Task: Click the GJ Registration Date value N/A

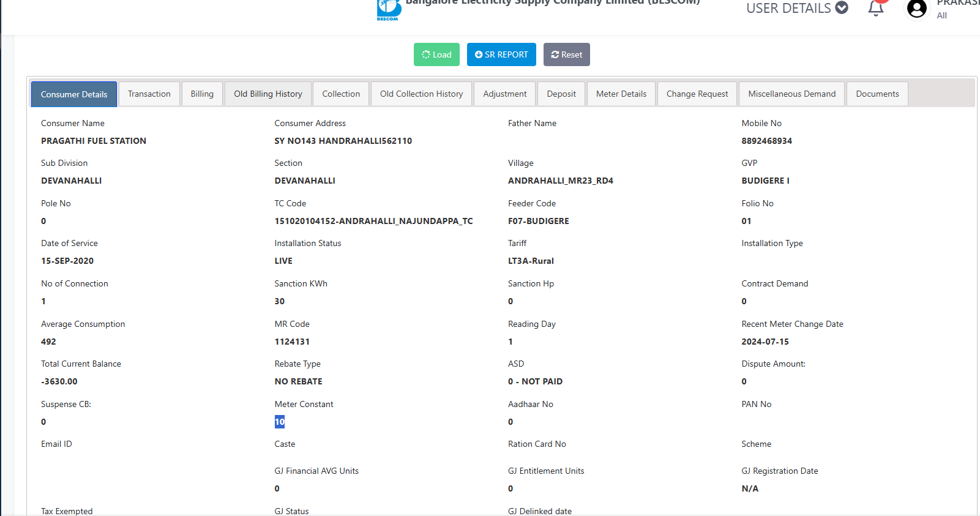Action: [750, 488]
